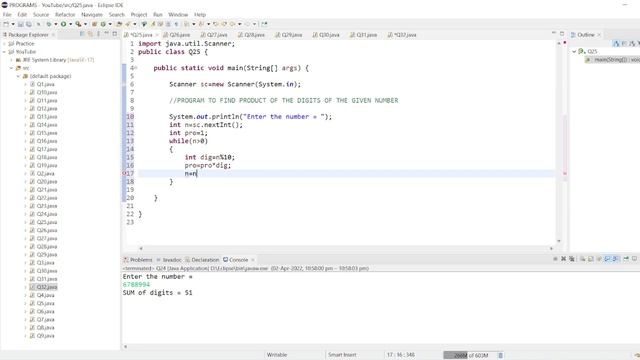Terminate console with the gray stop icon
The image size is (640, 360).
(x=555, y=259)
